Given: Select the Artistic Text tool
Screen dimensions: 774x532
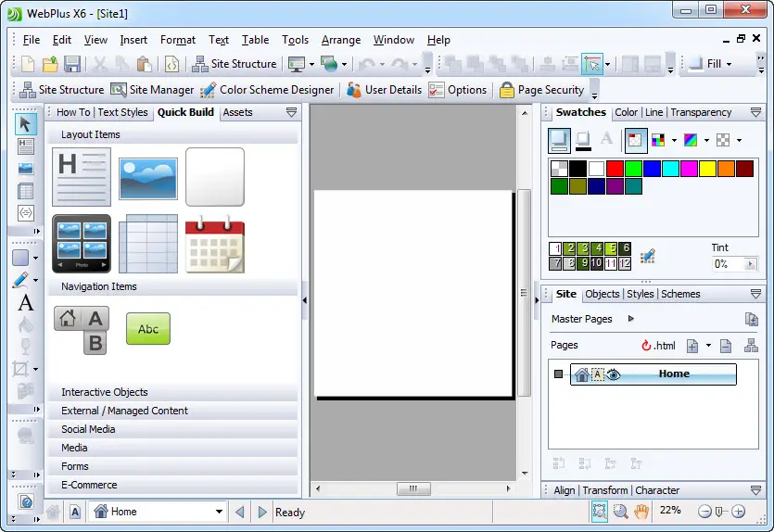Looking at the screenshot, I should (25, 303).
